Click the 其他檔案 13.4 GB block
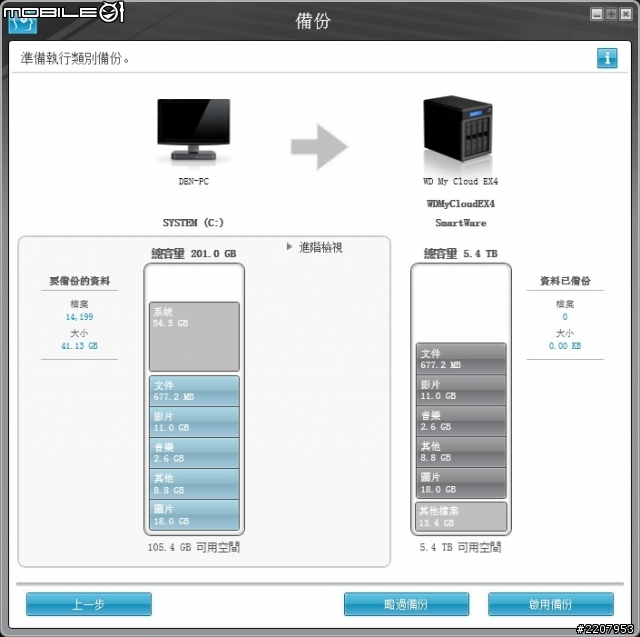The height and width of the screenshot is (637, 640). (x=461, y=517)
